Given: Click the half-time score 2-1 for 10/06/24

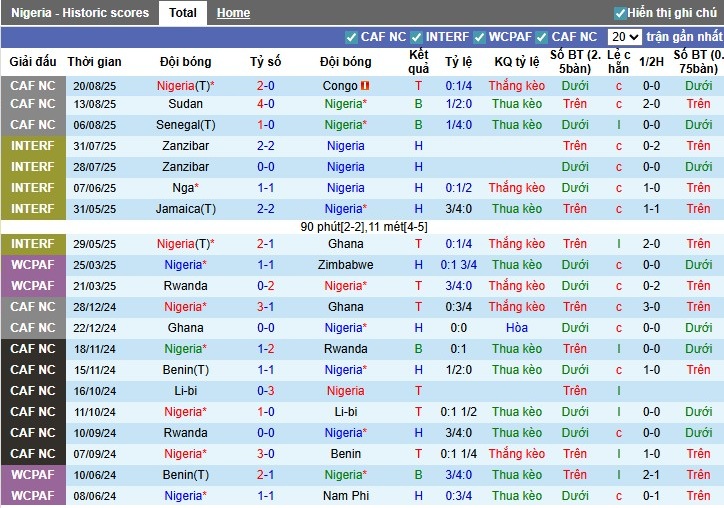Looking at the screenshot, I should [652, 475].
